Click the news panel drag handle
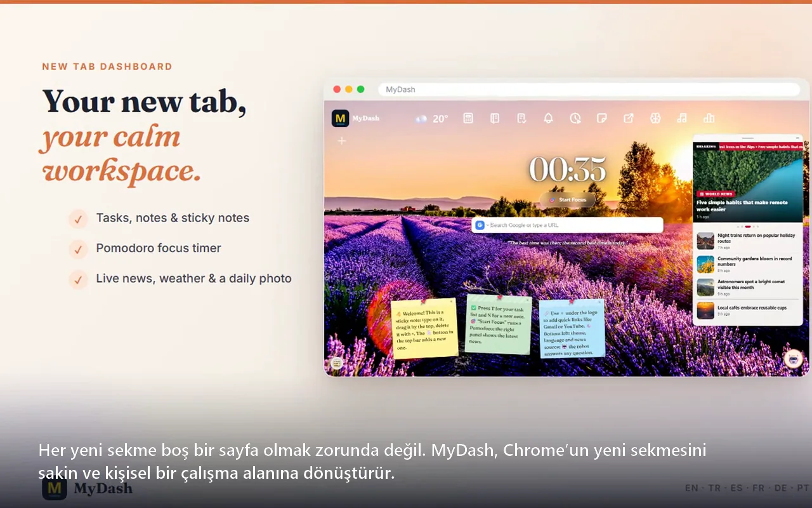The height and width of the screenshot is (508, 812). coord(747,138)
